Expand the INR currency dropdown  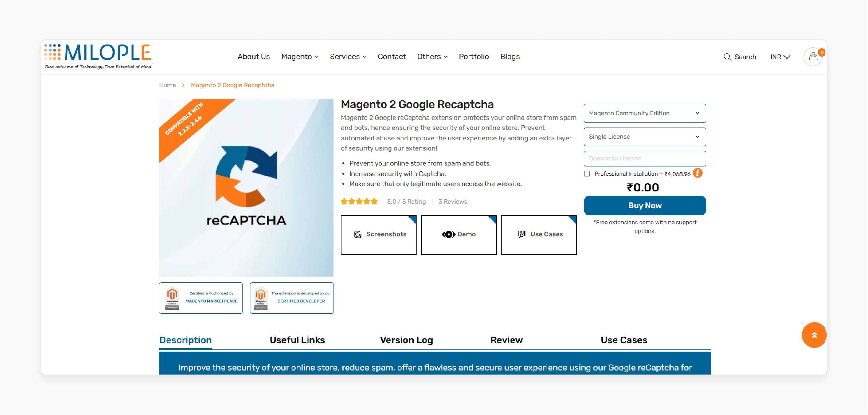(x=781, y=56)
